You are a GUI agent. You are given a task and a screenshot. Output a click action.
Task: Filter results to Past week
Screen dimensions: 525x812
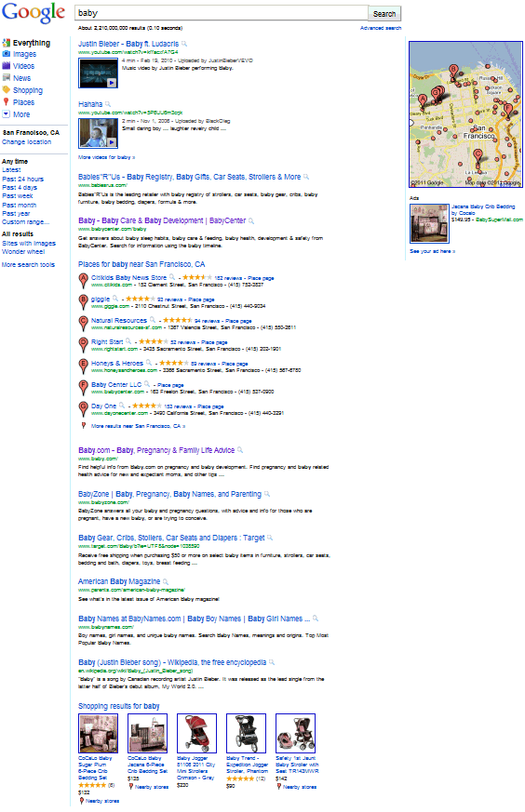(18, 195)
